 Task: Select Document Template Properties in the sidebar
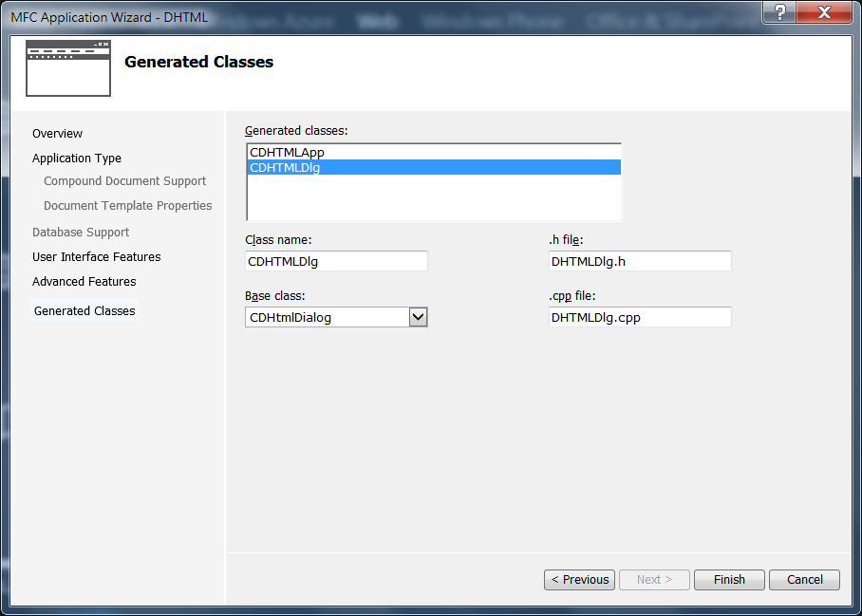(x=127, y=206)
